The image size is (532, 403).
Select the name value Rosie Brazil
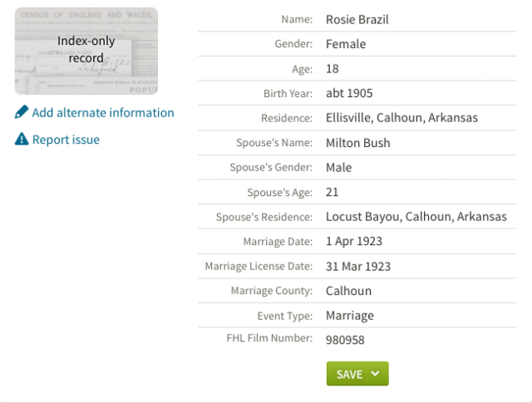(357, 20)
